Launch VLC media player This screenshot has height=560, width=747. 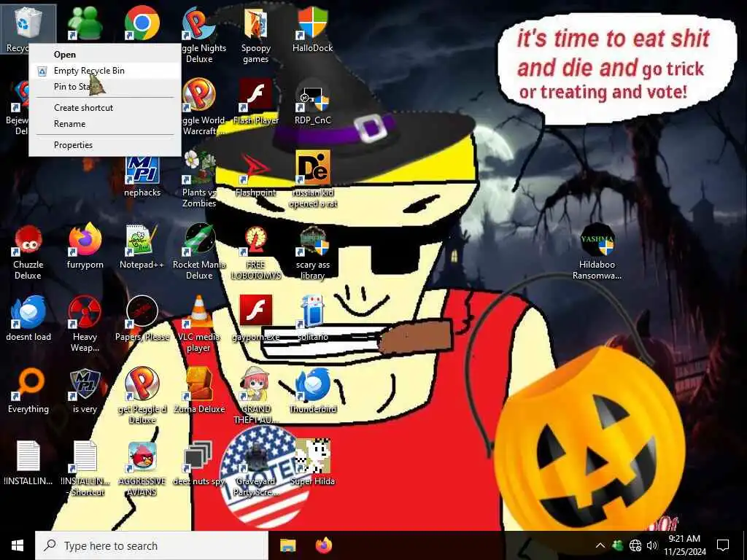[199, 324]
